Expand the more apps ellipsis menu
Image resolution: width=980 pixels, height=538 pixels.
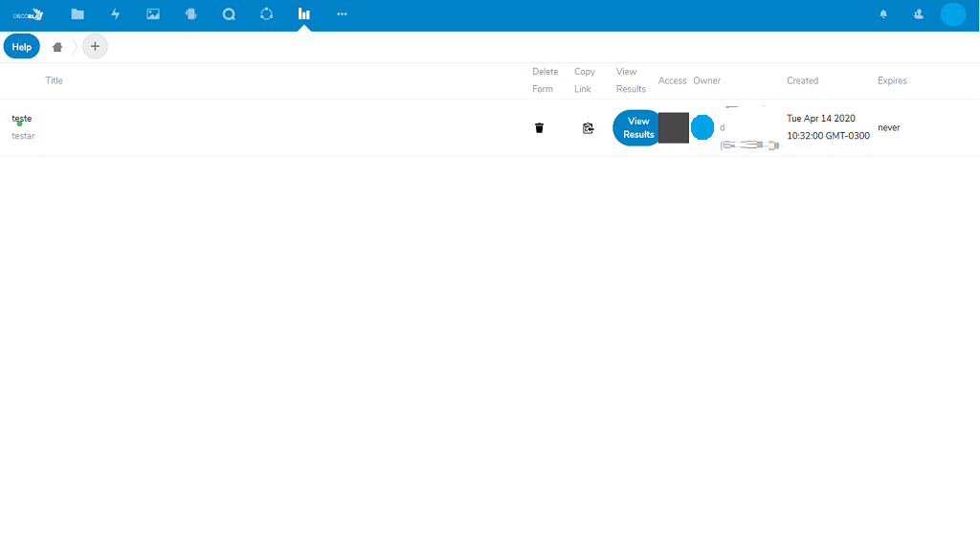[x=342, y=14]
